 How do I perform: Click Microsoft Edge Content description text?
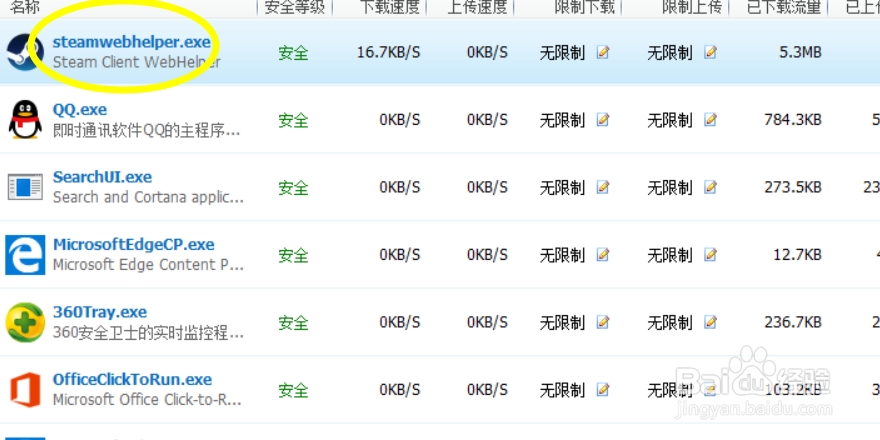148,265
